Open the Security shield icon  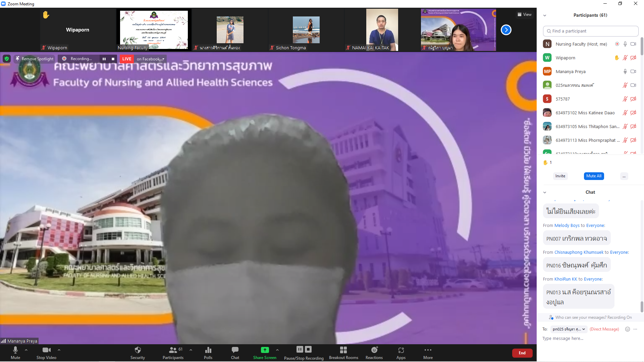point(138,350)
